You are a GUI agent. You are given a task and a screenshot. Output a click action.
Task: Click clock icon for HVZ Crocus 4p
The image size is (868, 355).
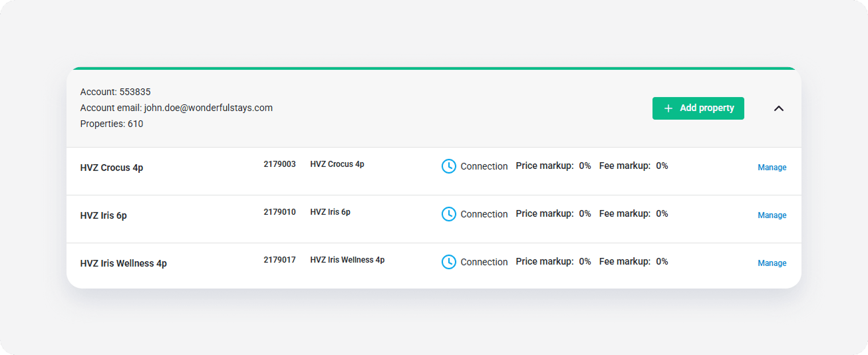[x=449, y=166]
